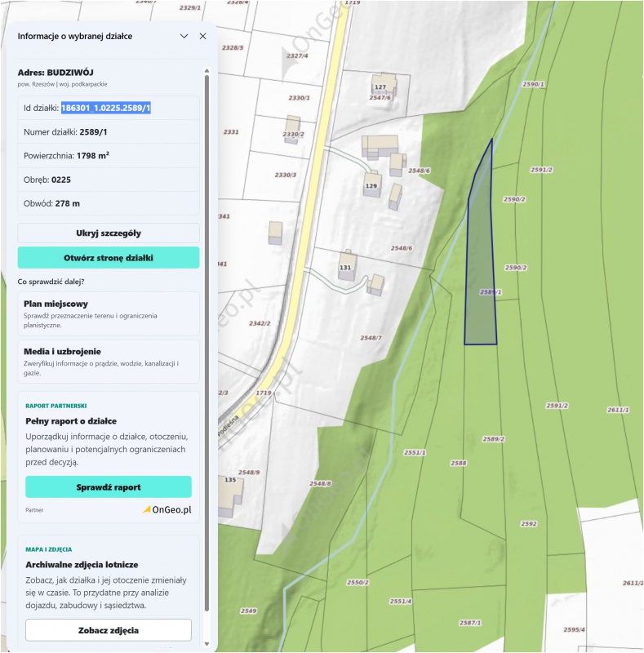The width and height of the screenshot is (644, 653).
Task: Click the OnGeo.pl partner logo
Action: point(167,509)
